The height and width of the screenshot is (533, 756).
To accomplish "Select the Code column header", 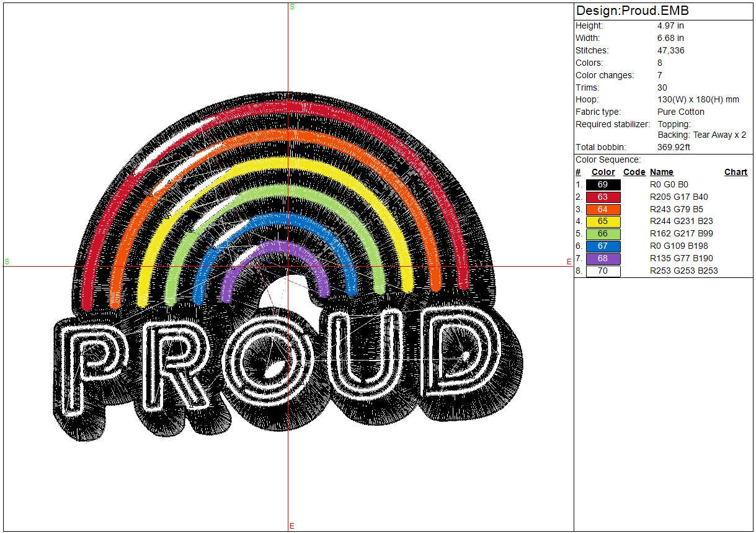I will click(x=634, y=172).
